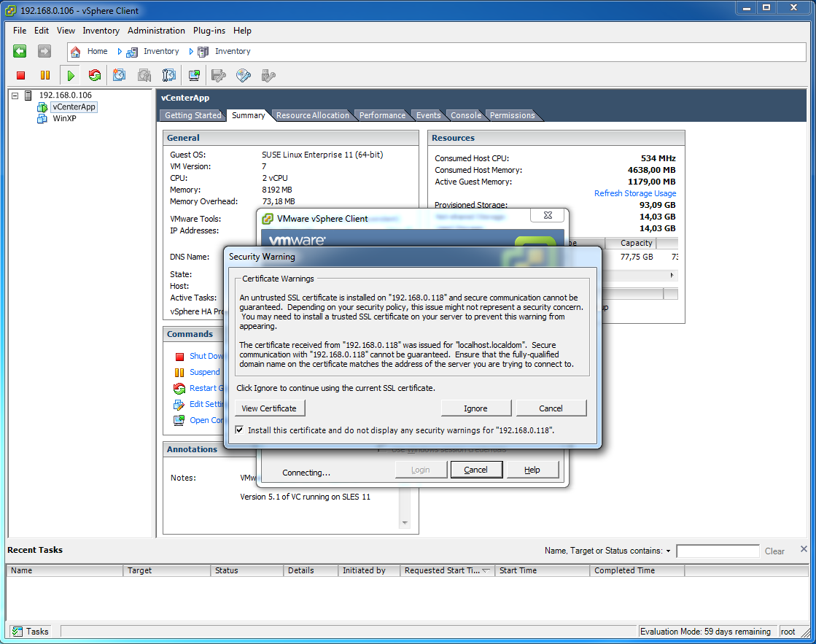Open the Administration menu
Viewport: 816px width, 644px height.
pos(156,31)
